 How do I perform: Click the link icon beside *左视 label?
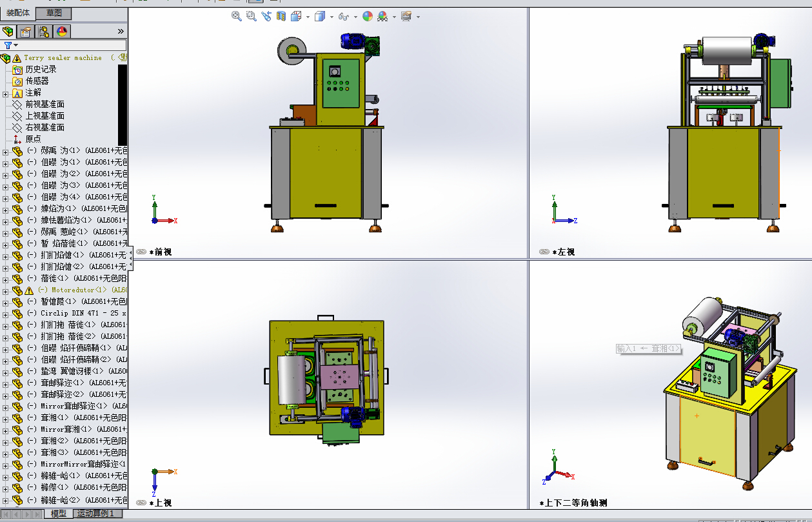pyautogui.click(x=544, y=252)
